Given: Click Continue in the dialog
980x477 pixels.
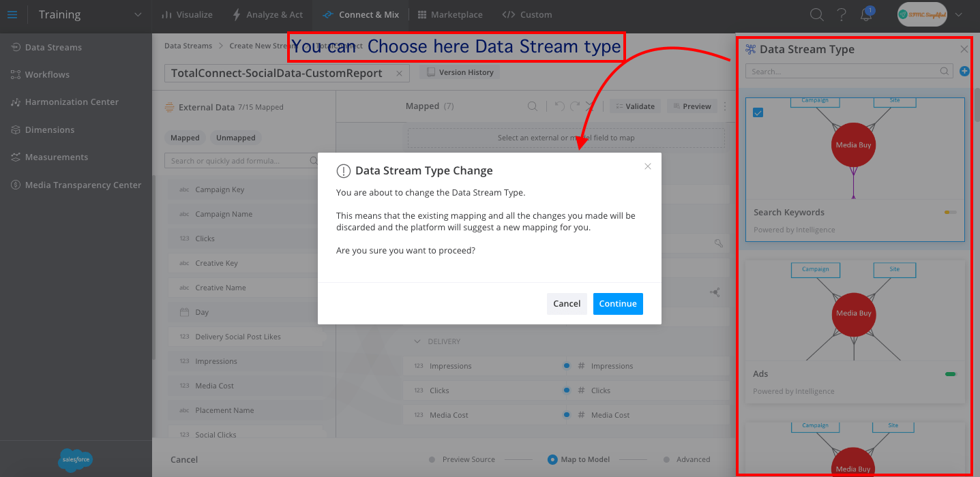Looking at the screenshot, I should tap(618, 304).
